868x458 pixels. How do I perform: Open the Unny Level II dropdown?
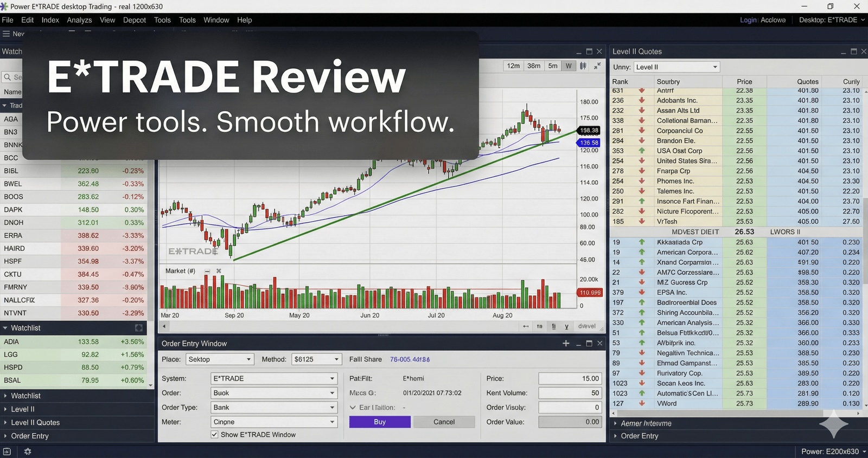click(676, 67)
